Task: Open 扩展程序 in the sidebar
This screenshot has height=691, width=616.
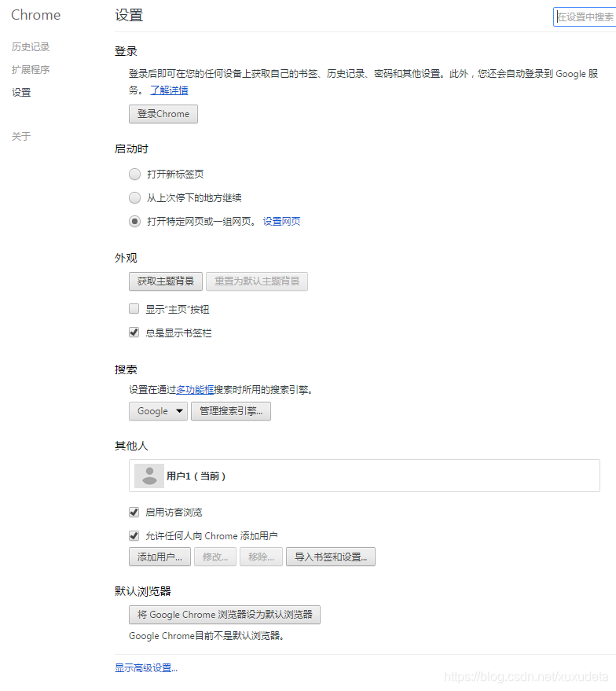Action: (x=31, y=70)
